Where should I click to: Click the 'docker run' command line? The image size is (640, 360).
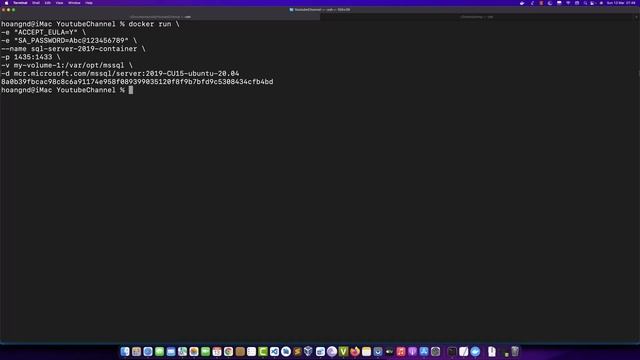(90, 24)
